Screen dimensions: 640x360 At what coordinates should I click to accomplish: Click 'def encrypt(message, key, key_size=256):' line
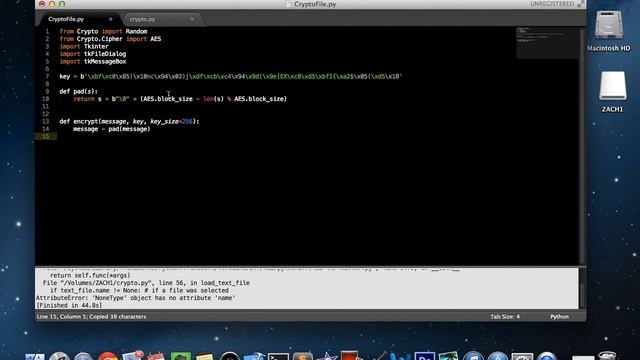click(129, 121)
